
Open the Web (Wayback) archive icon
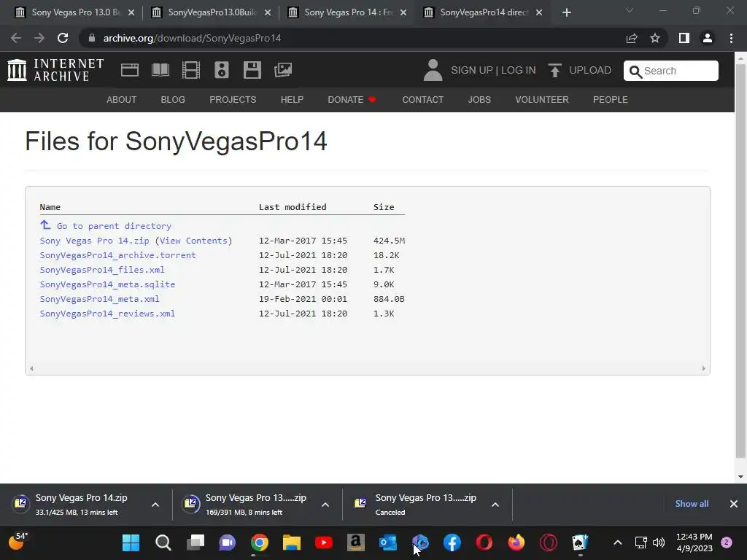tap(130, 70)
